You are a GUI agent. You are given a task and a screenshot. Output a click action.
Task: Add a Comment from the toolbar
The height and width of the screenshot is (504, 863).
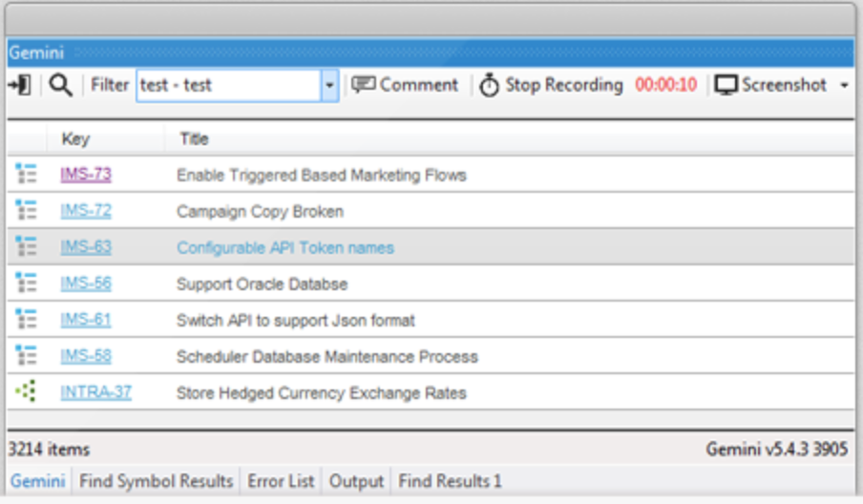click(x=405, y=85)
